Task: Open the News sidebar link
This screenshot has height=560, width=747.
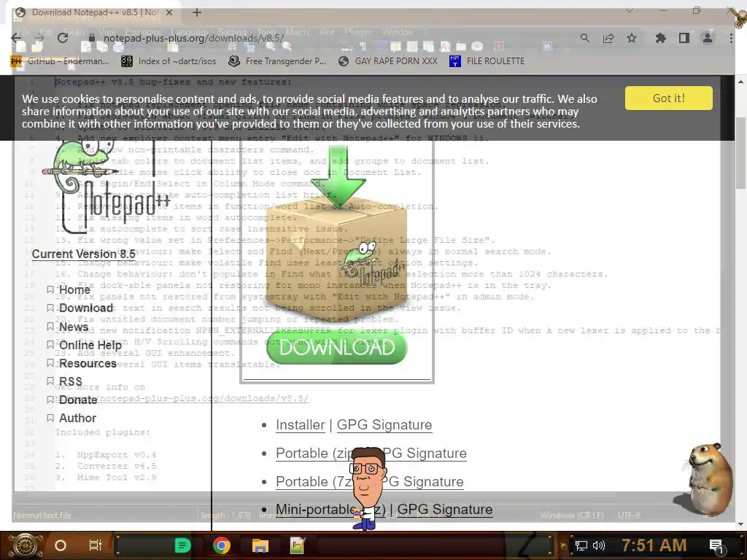Action: coord(74,327)
